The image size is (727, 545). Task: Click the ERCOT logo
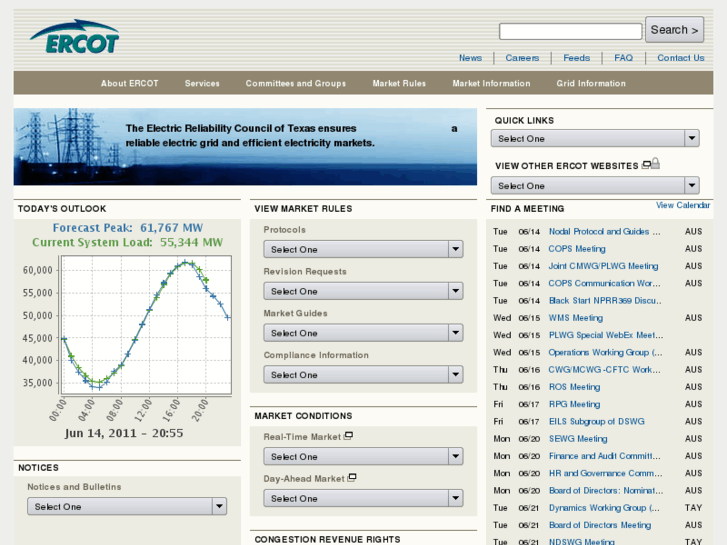pos(75,37)
